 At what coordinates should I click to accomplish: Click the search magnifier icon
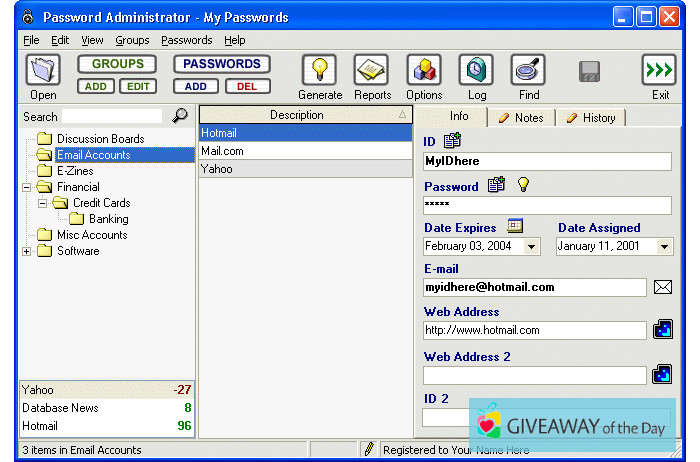pyautogui.click(x=180, y=116)
